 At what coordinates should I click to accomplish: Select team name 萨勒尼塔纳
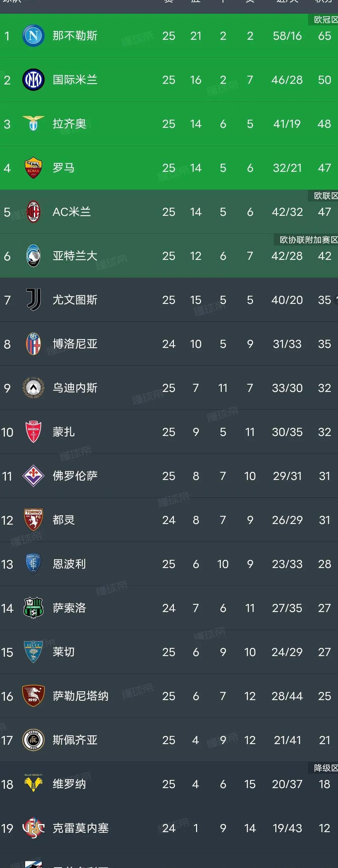click(81, 696)
